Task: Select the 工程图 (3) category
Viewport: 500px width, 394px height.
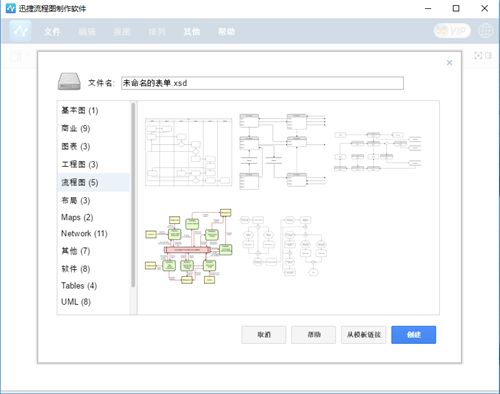Action: point(93,164)
